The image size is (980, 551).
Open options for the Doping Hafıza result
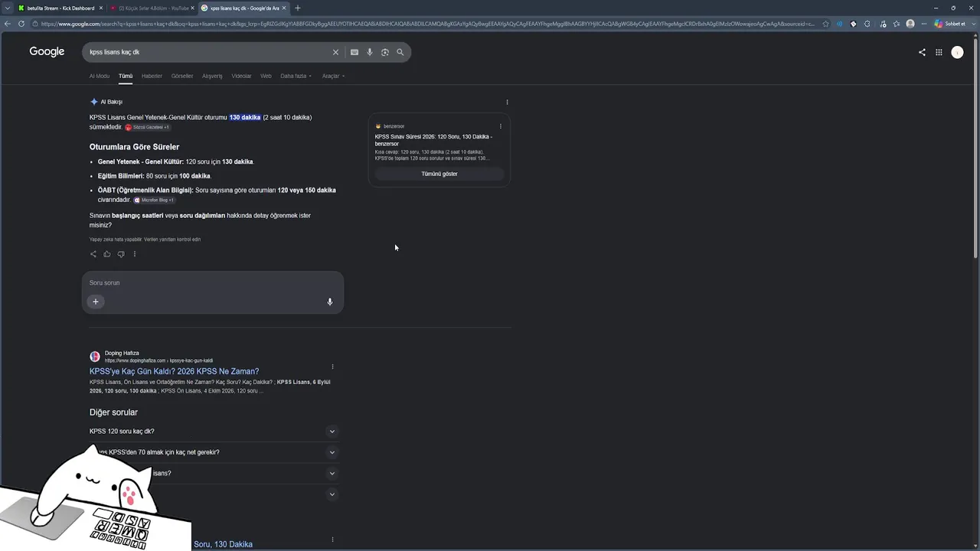(332, 367)
